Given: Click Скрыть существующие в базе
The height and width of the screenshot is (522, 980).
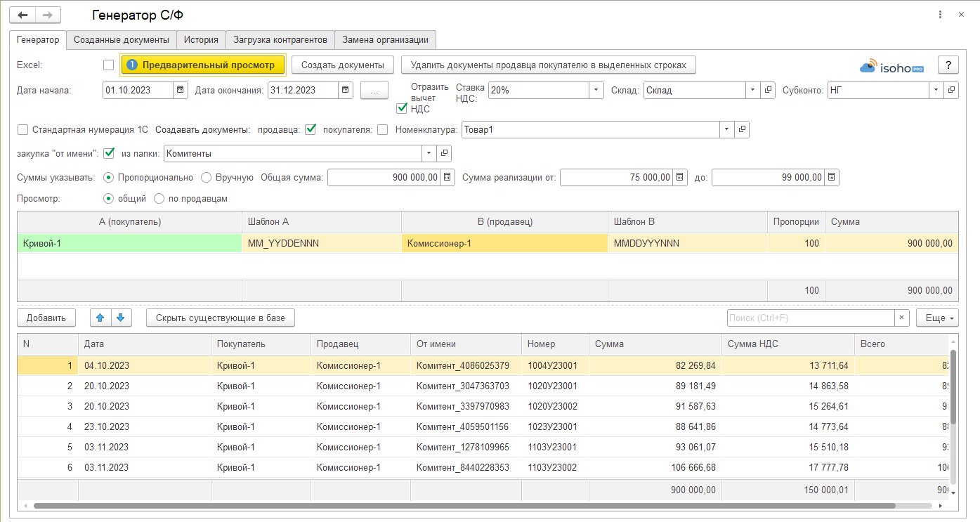Looking at the screenshot, I should pyautogui.click(x=221, y=318).
